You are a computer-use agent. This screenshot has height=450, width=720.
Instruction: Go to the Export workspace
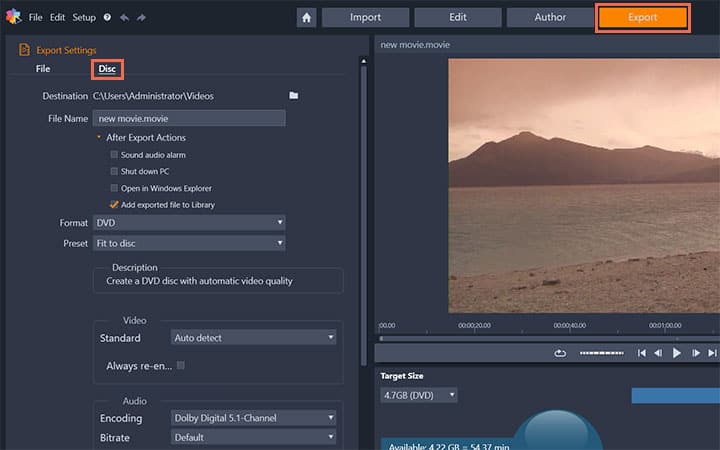[643, 17]
